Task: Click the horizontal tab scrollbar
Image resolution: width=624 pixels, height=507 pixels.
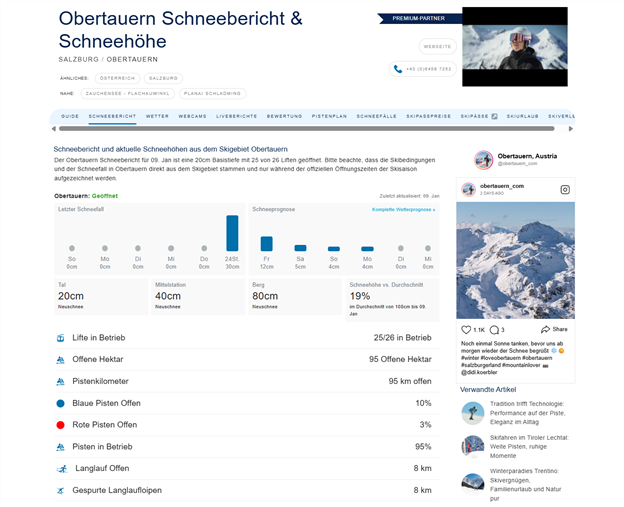Action: click(x=306, y=129)
